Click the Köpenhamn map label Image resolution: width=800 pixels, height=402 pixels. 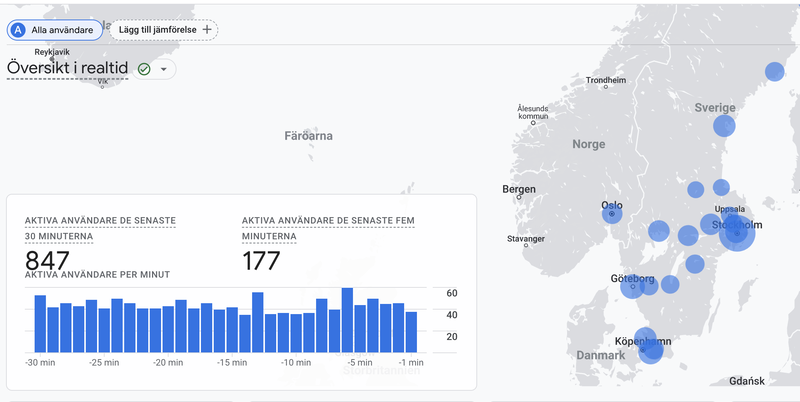(x=643, y=341)
